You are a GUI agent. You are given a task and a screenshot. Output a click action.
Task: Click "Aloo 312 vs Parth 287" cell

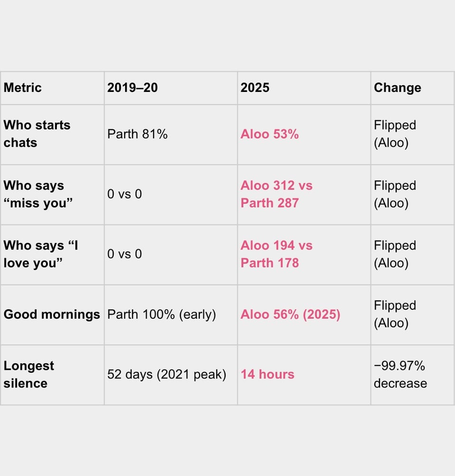[x=276, y=194]
